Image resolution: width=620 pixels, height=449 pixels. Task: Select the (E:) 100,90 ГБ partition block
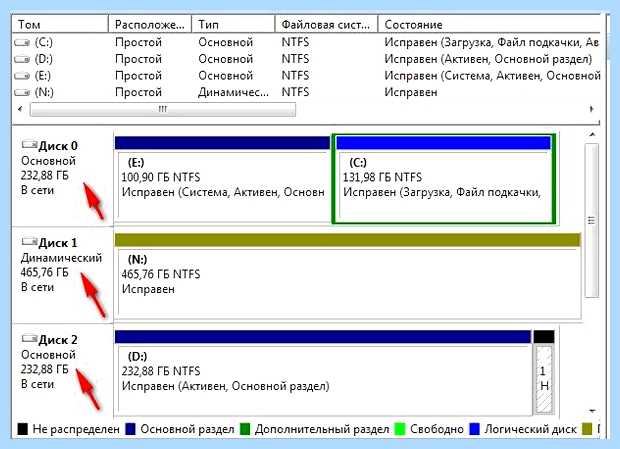[x=223, y=178]
